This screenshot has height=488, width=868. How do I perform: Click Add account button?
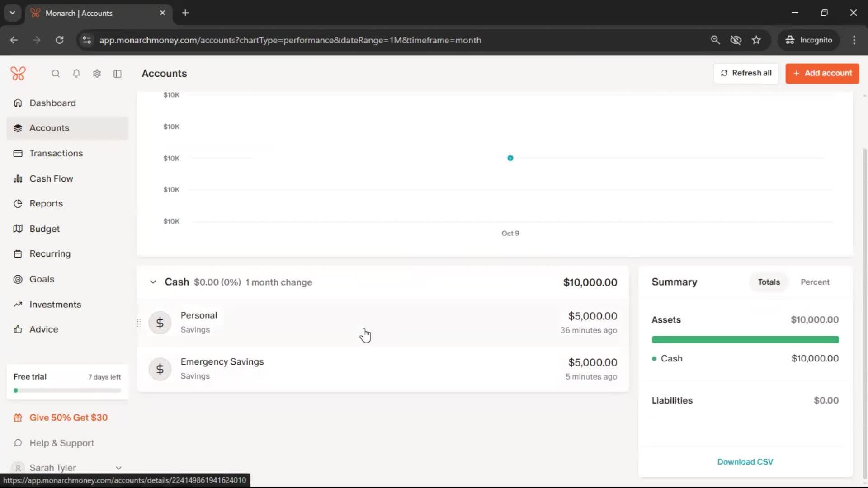(x=822, y=73)
